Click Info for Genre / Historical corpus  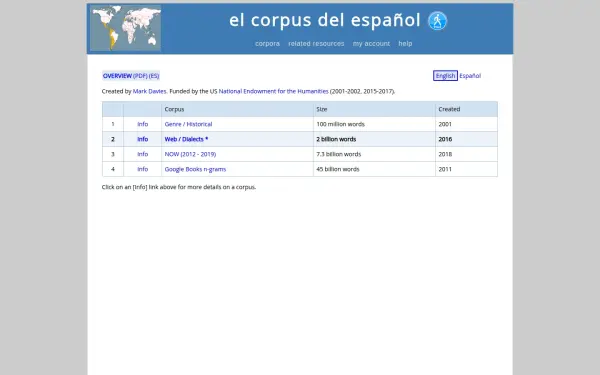point(143,124)
